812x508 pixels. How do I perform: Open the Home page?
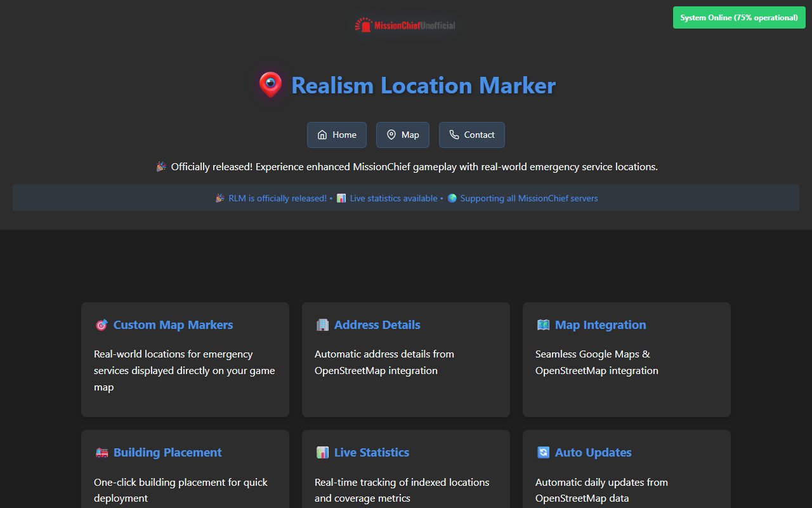[x=337, y=135]
